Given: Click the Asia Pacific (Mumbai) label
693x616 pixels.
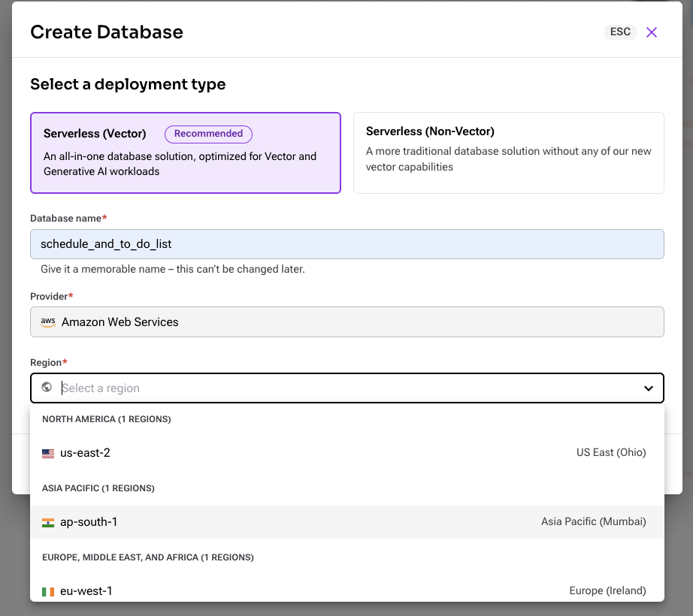Looking at the screenshot, I should pos(594,521).
